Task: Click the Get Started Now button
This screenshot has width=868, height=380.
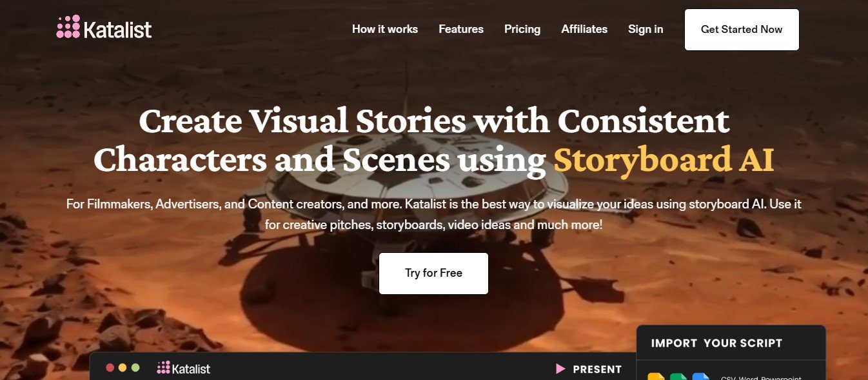Action: pos(742,30)
